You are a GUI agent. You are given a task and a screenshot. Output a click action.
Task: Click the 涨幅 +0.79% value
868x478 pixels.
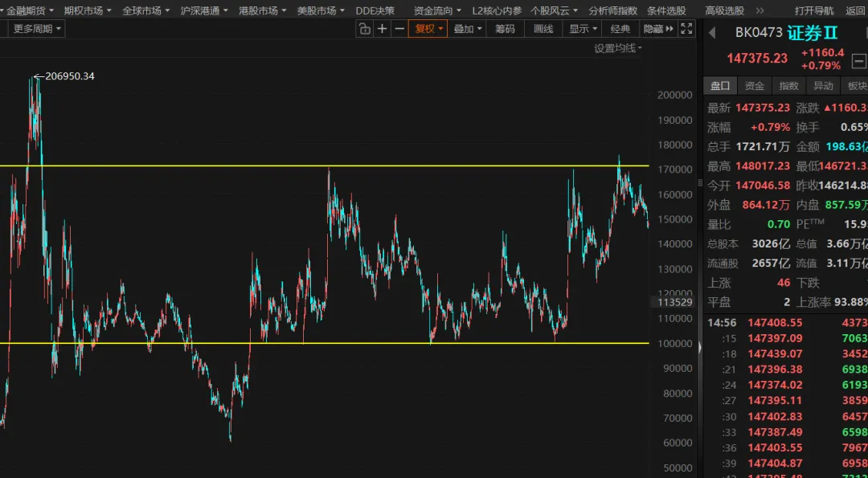click(x=770, y=127)
